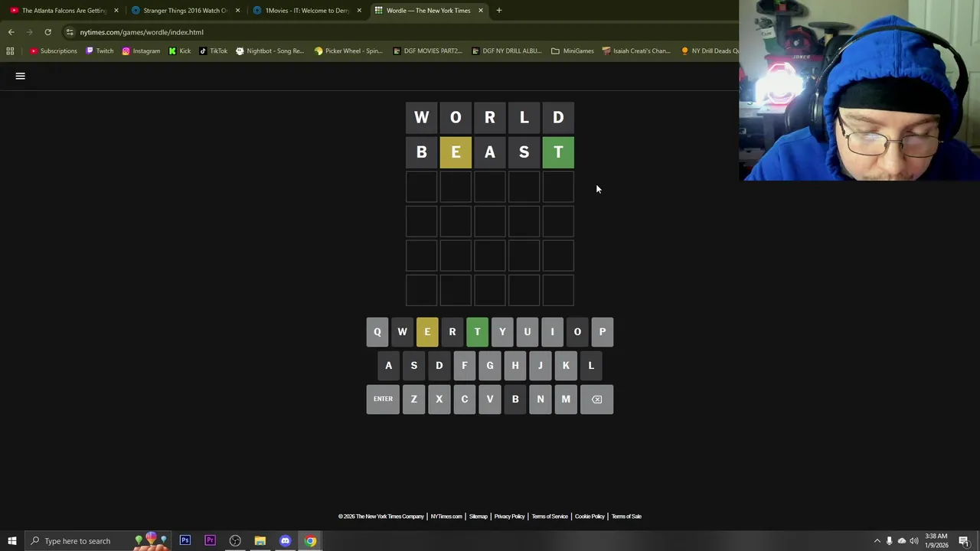Submit the guess with ENTER key
Image resolution: width=980 pixels, height=551 pixels.
[x=383, y=399]
